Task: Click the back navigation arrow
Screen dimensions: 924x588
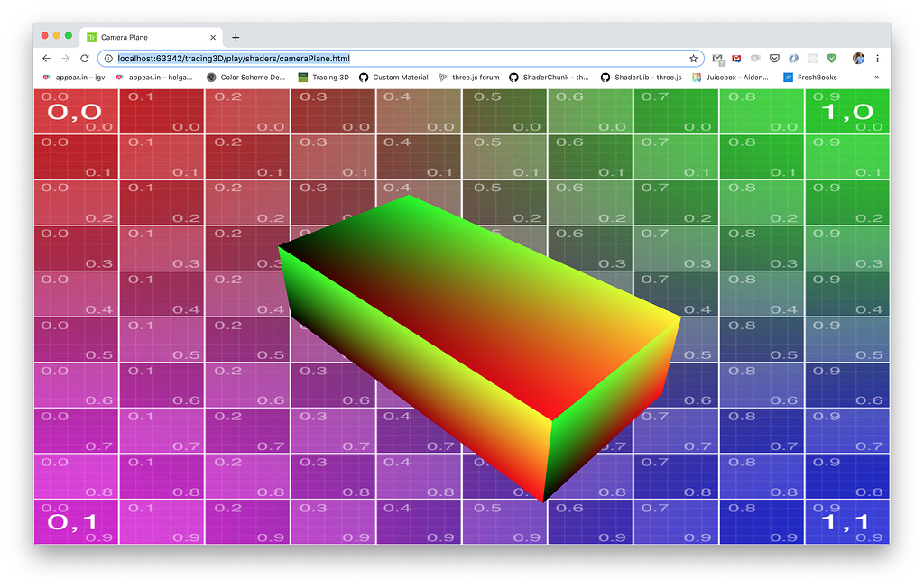Action: [x=46, y=58]
